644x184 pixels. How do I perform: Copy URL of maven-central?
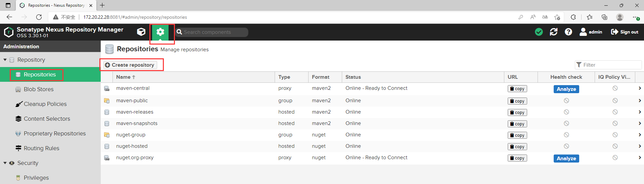click(517, 89)
